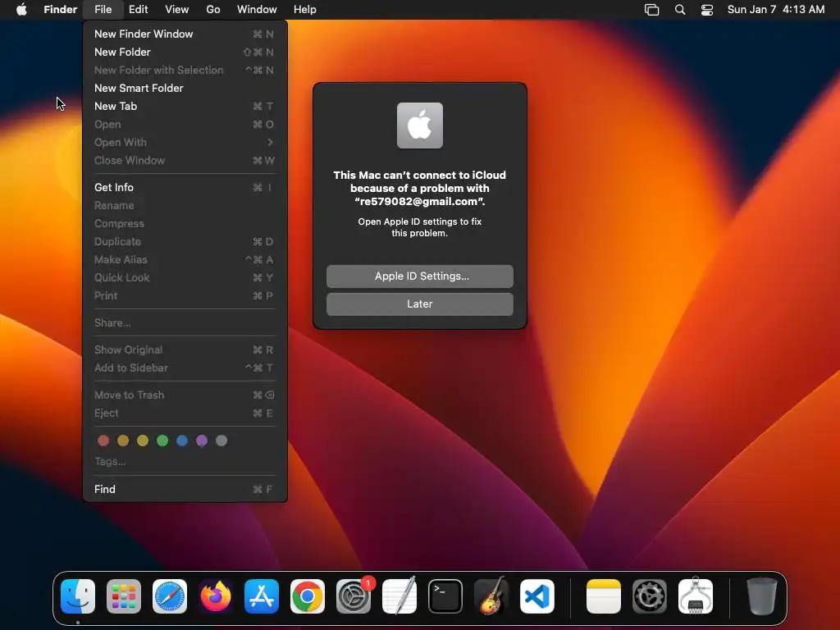840x630 pixels.
Task: Select New Tab menu item
Action: click(185, 106)
